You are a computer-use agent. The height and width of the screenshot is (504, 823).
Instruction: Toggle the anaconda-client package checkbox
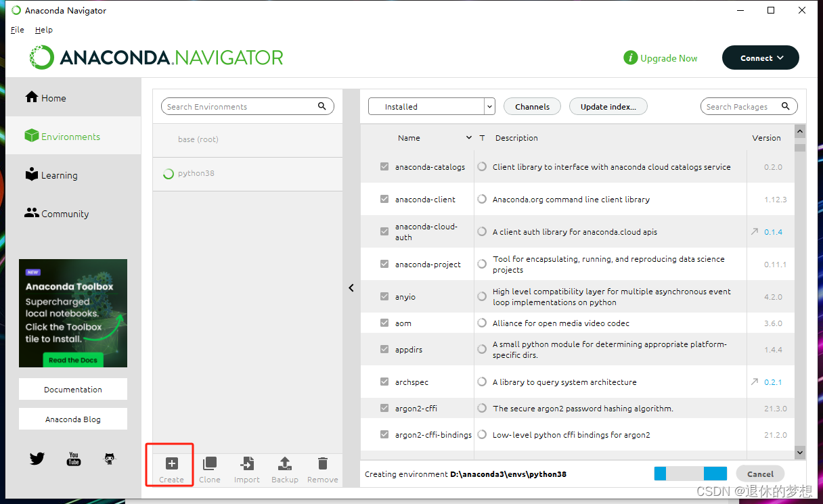(384, 199)
